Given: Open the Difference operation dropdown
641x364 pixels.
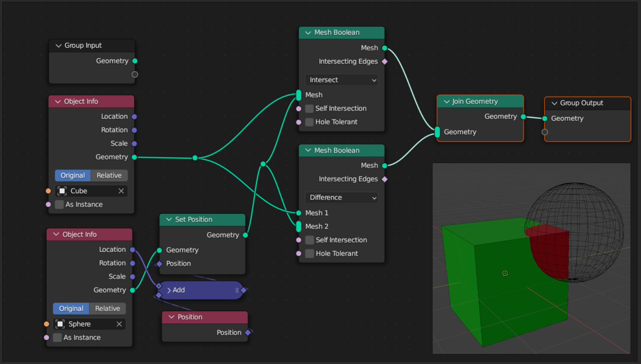Looking at the screenshot, I should click(x=341, y=198).
